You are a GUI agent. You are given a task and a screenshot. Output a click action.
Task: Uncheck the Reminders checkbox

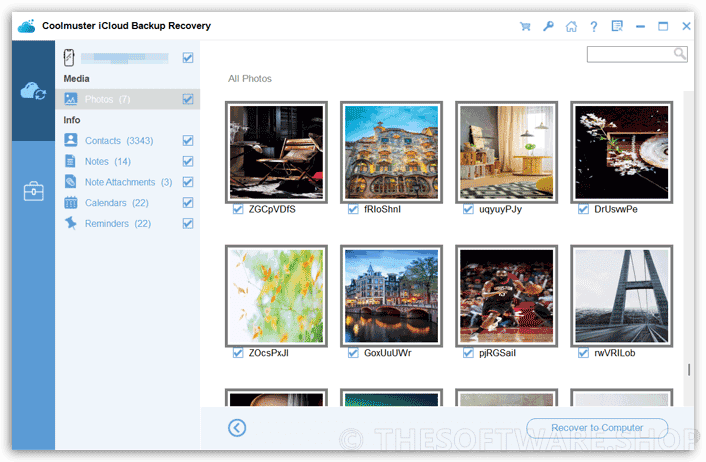tap(188, 223)
